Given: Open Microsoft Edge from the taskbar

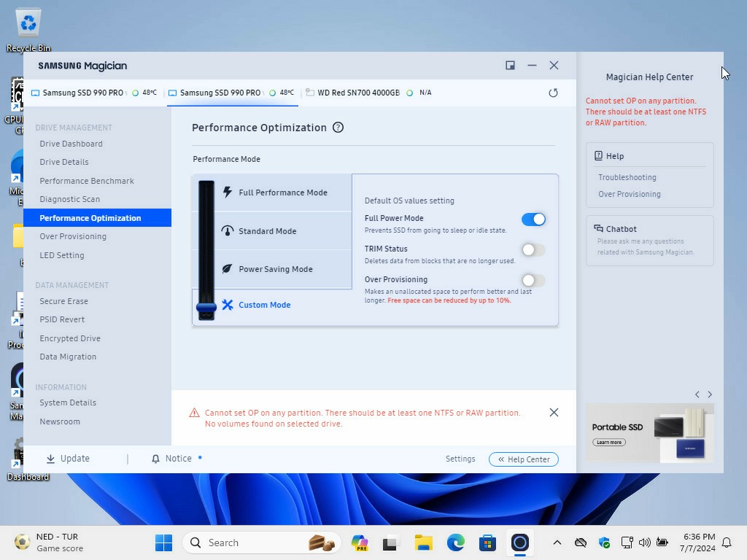Looking at the screenshot, I should point(456,542).
